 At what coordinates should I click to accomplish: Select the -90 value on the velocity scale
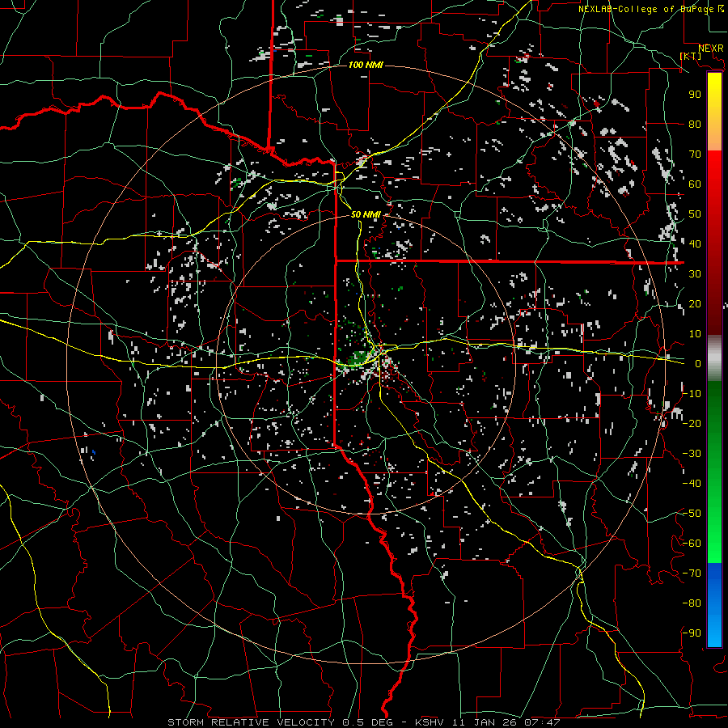coord(692,633)
